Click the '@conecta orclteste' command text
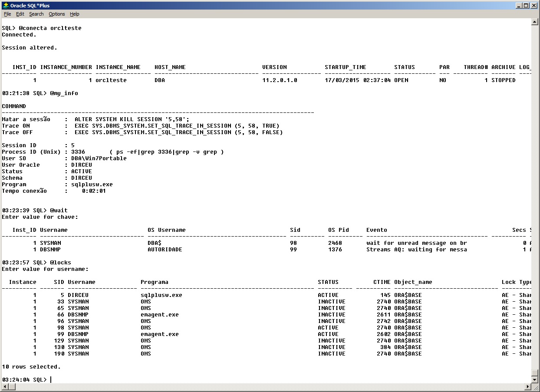The width and height of the screenshot is (540, 392). tap(50, 28)
